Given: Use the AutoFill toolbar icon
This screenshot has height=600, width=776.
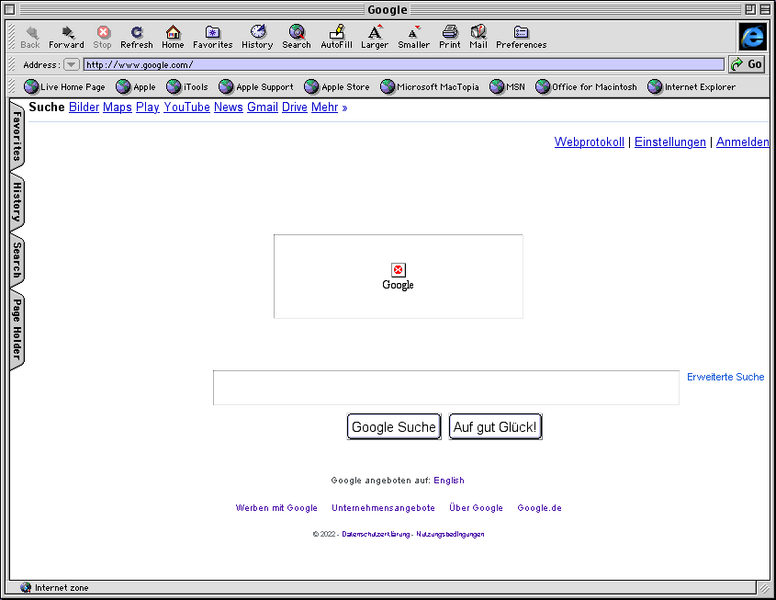Looking at the screenshot, I should 337,32.
